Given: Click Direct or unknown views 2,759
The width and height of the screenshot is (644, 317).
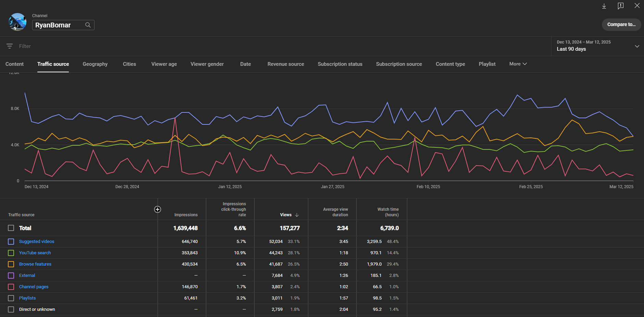Looking at the screenshot, I should point(277,309).
